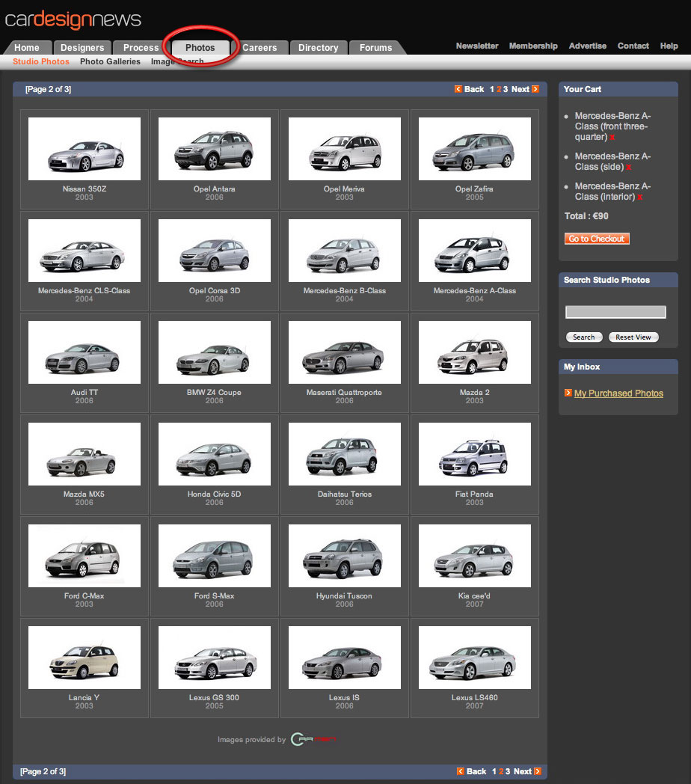Click the top Back arrow icon
This screenshot has width=691, height=784.
tap(458, 89)
